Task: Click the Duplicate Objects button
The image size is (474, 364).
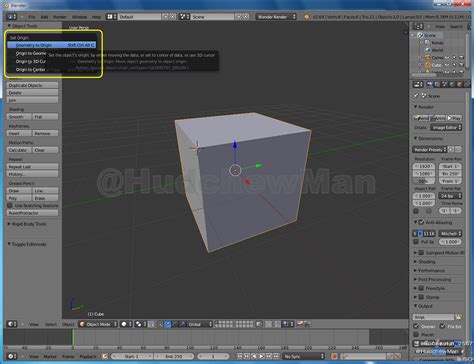Action: (x=32, y=85)
